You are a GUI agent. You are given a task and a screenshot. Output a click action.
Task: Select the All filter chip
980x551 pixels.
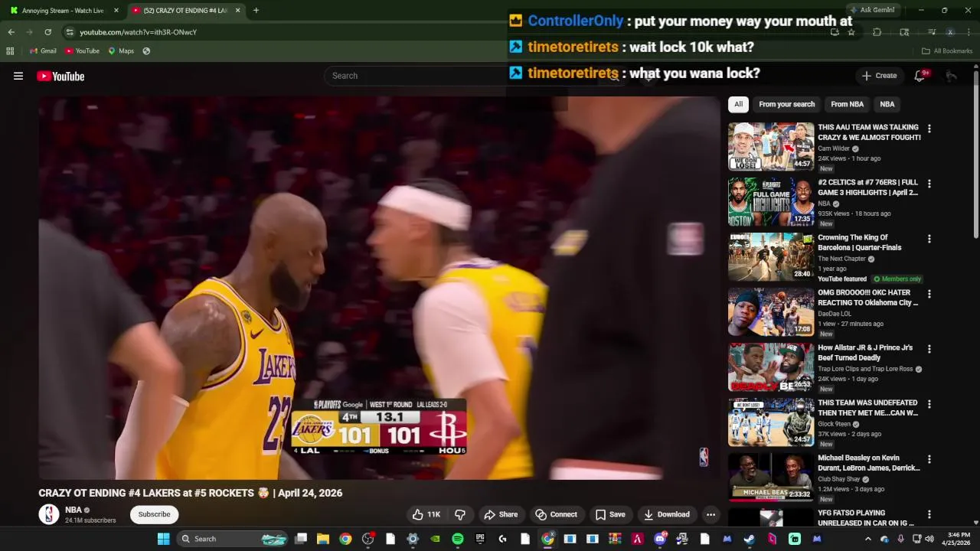tap(738, 104)
